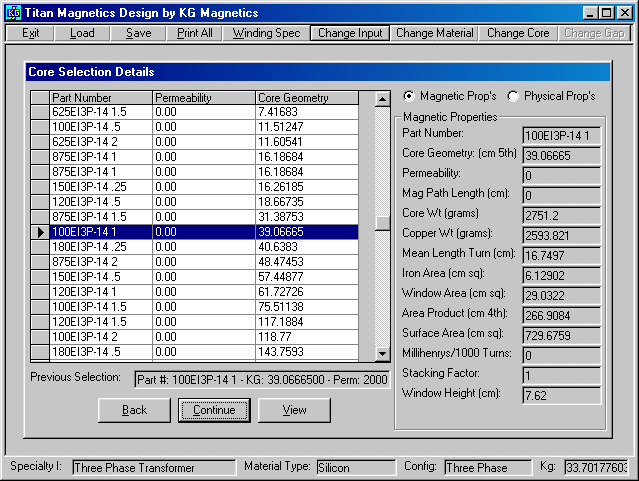The height and width of the screenshot is (481, 639).
Task: Select row 875EI3P-14 1.5
Action: pyautogui.click(x=195, y=217)
